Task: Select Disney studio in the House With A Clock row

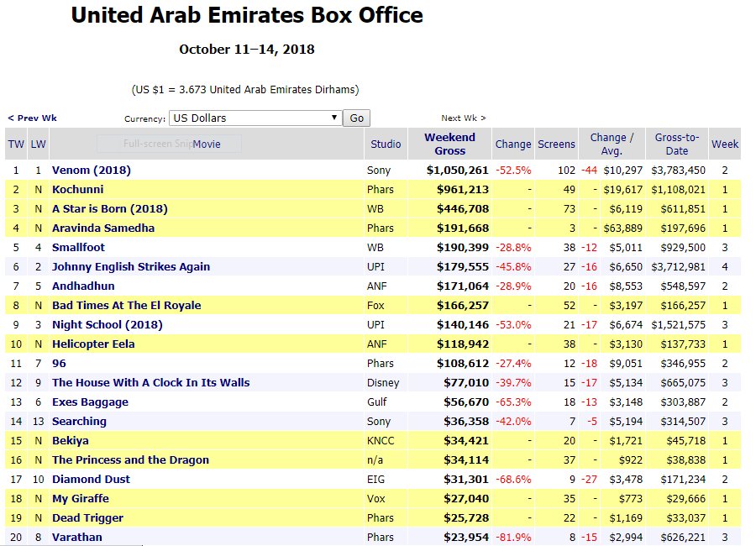Action: [383, 382]
